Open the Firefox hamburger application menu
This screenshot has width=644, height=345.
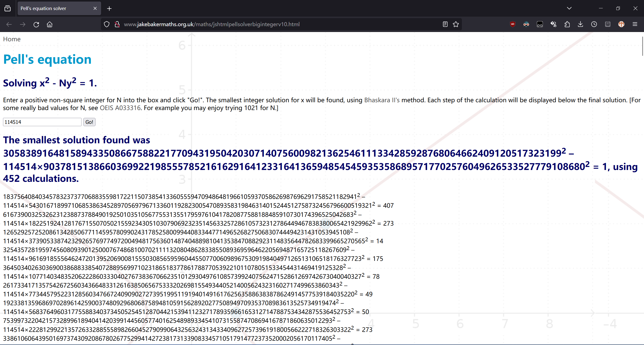pos(635,24)
